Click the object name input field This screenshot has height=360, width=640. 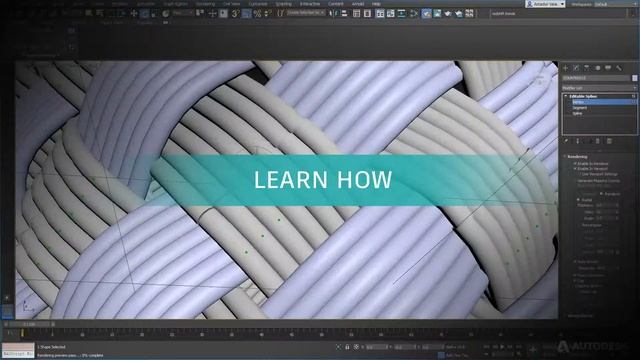click(x=596, y=78)
